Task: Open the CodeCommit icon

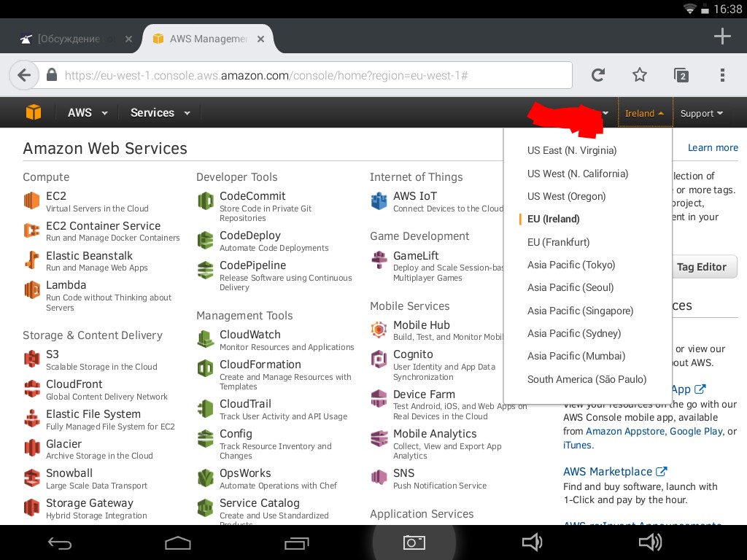Action: (x=205, y=201)
